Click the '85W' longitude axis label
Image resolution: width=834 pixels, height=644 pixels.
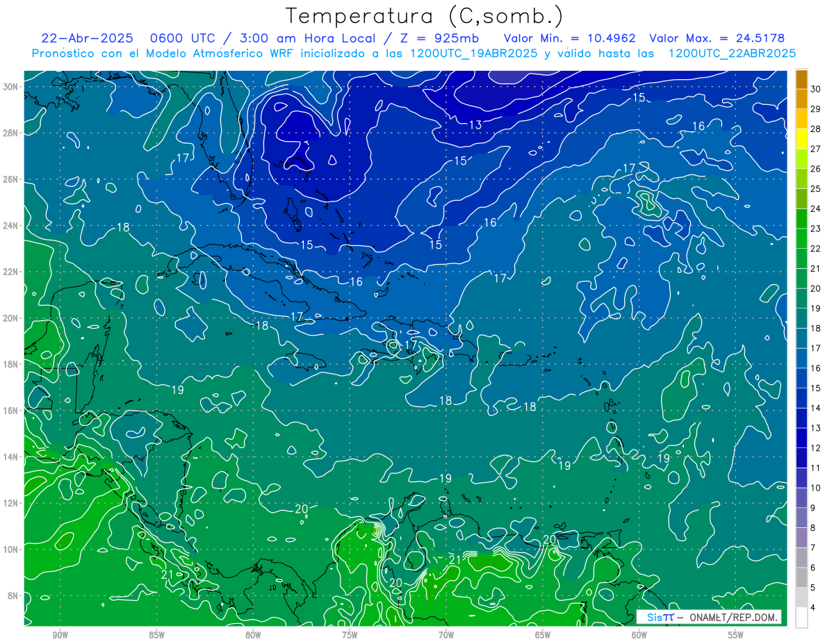(x=156, y=635)
